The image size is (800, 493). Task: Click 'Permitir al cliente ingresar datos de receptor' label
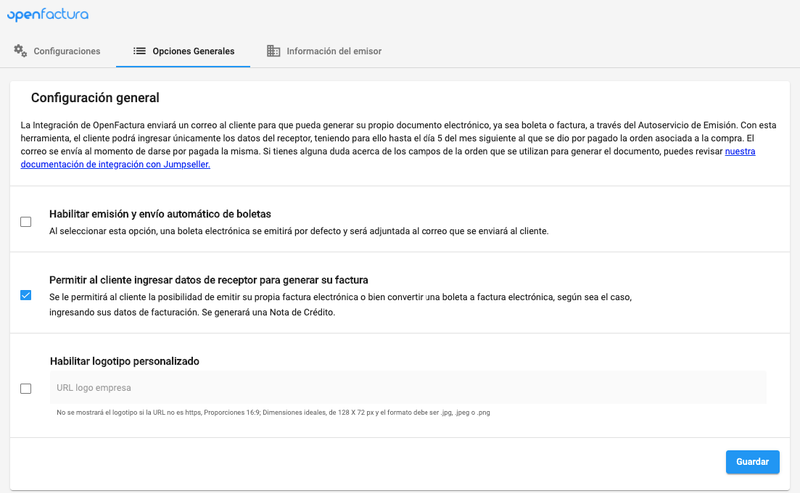tap(209, 280)
